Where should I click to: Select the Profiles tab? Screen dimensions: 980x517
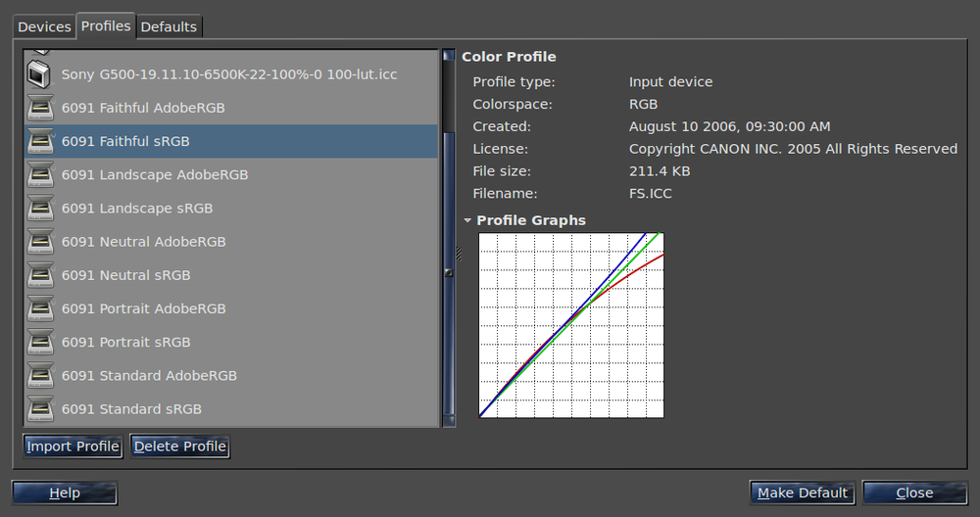point(106,26)
